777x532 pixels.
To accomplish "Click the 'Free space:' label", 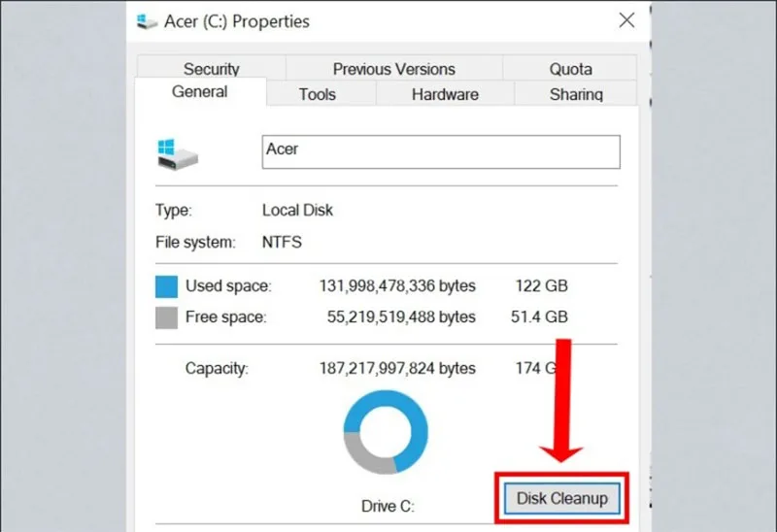I will (x=226, y=317).
